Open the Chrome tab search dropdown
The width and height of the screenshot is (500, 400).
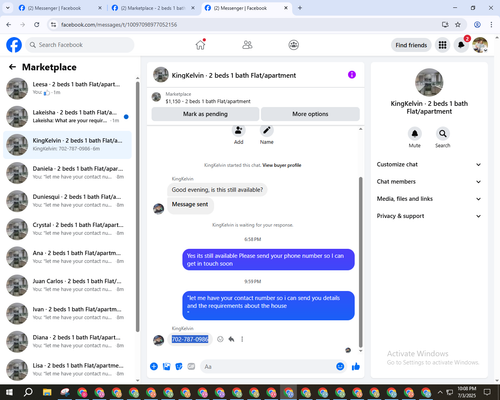click(x=7, y=8)
